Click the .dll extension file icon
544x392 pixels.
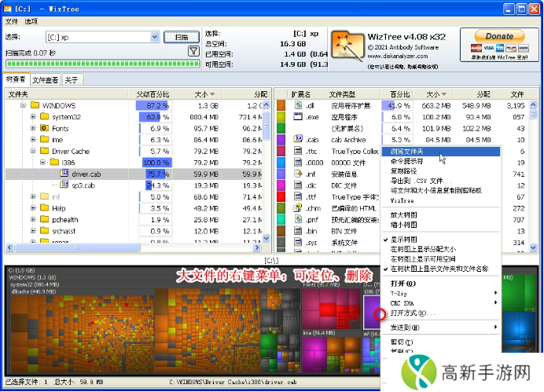click(x=299, y=105)
